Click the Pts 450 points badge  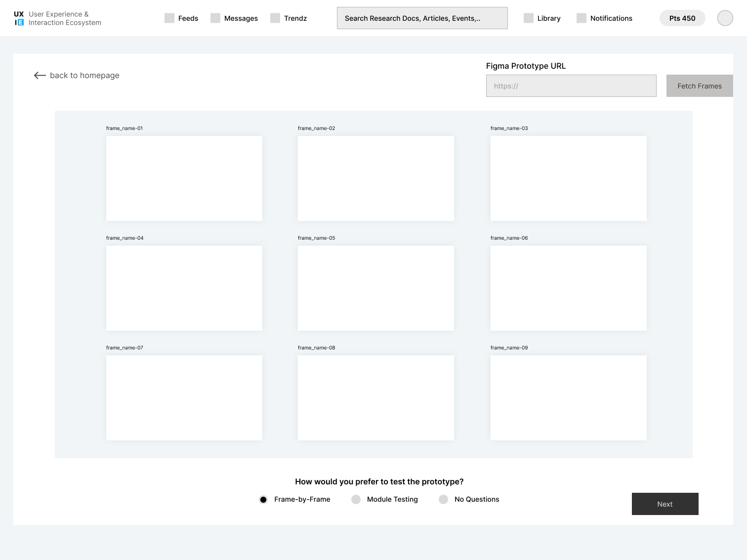(x=682, y=18)
